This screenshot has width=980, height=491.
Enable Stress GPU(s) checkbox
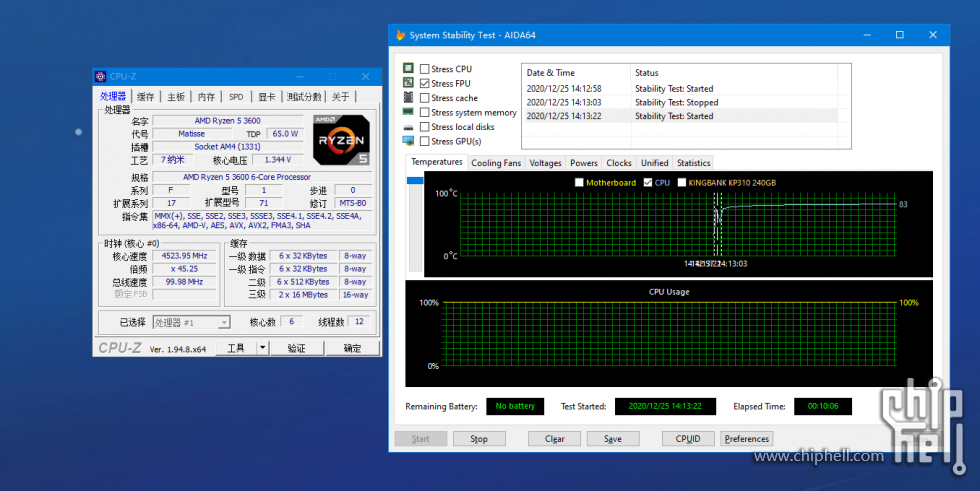click(424, 141)
